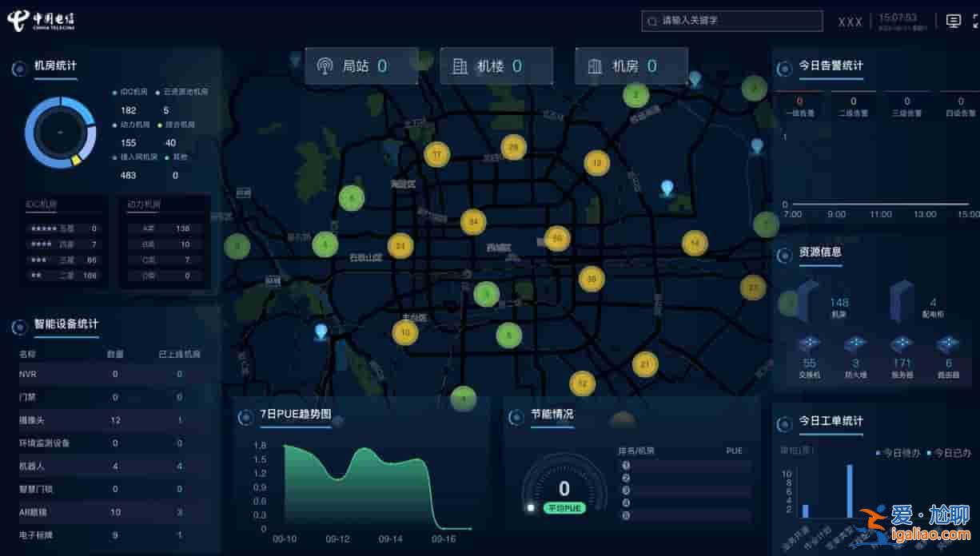Click the yellow map cluster marked 50

pyautogui.click(x=557, y=238)
